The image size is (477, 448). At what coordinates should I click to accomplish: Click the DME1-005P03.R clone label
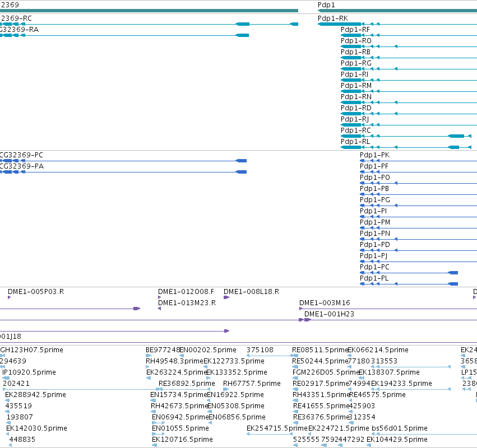click(36, 292)
